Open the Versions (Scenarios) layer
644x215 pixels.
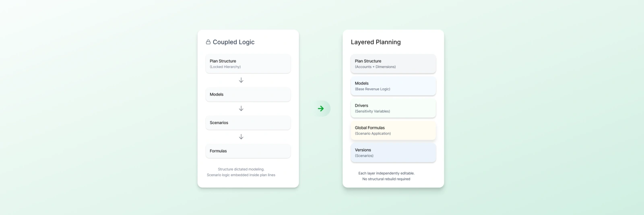(x=393, y=152)
